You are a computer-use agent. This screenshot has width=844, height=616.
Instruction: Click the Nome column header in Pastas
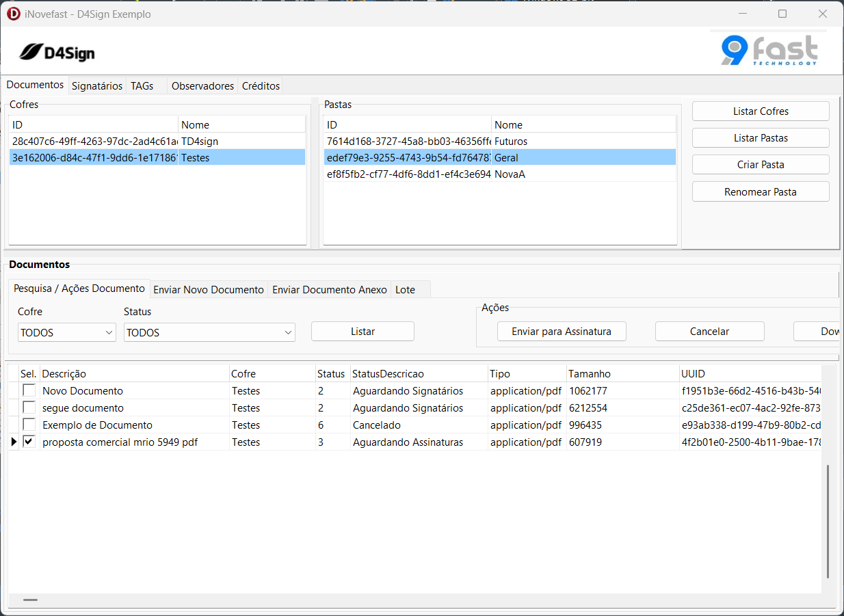pyautogui.click(x=584, y=124)
